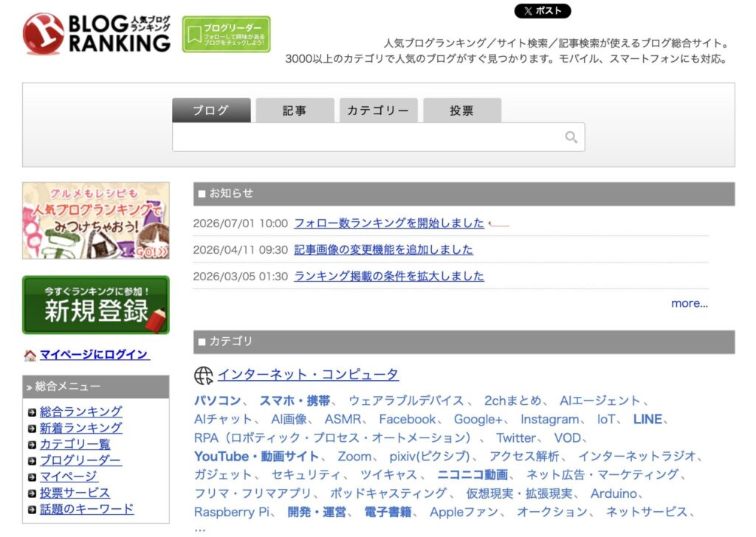Screen dimensions: 756x537
Task: Expand the category list via the ... ellipsis
Action: click(199, 530)
